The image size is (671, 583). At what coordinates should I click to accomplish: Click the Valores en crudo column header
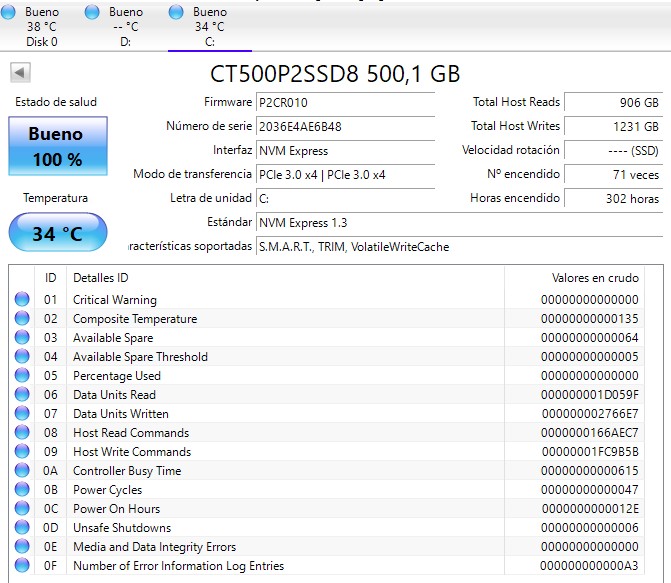pos(574,278)
